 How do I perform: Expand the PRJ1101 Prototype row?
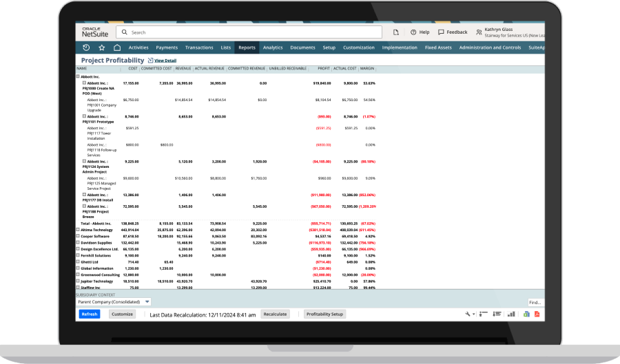click(x=84, y=116)
